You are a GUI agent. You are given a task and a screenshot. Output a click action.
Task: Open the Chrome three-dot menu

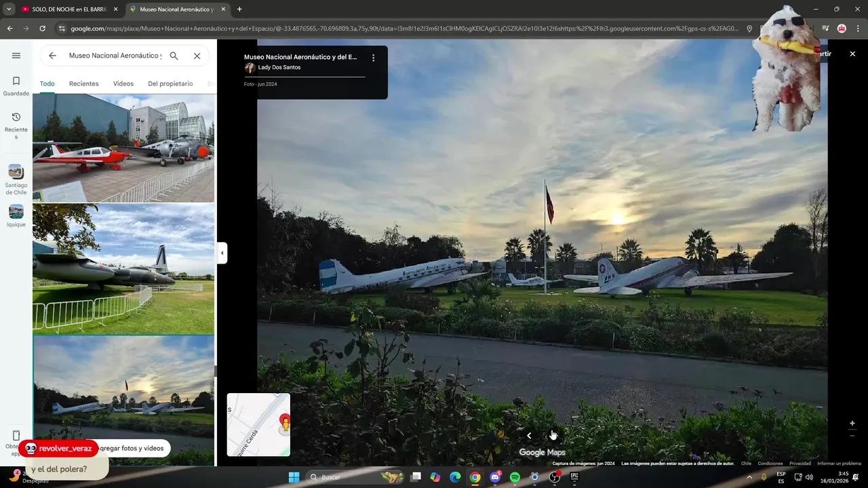click(x=859, y=28)
